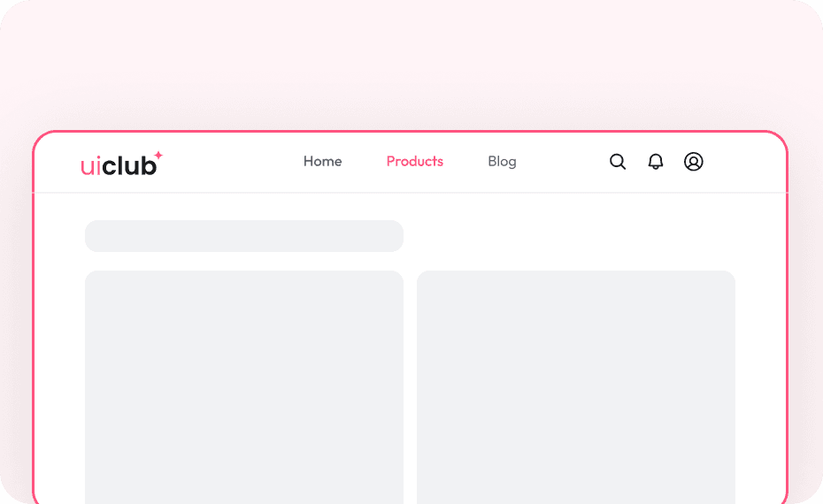The width and height of the screenshot is (823, 504).
Task: Go to the Home nav item
Action: point(322,162)
